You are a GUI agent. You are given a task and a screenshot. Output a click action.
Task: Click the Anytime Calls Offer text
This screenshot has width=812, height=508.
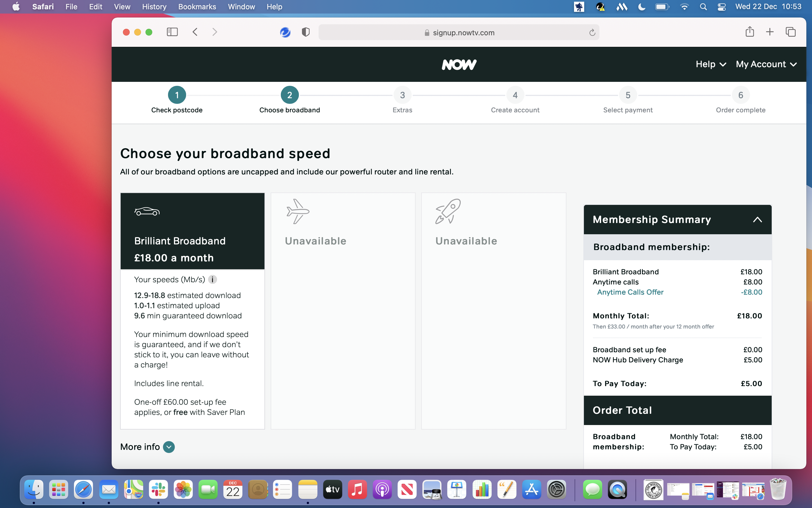point(630,292)
